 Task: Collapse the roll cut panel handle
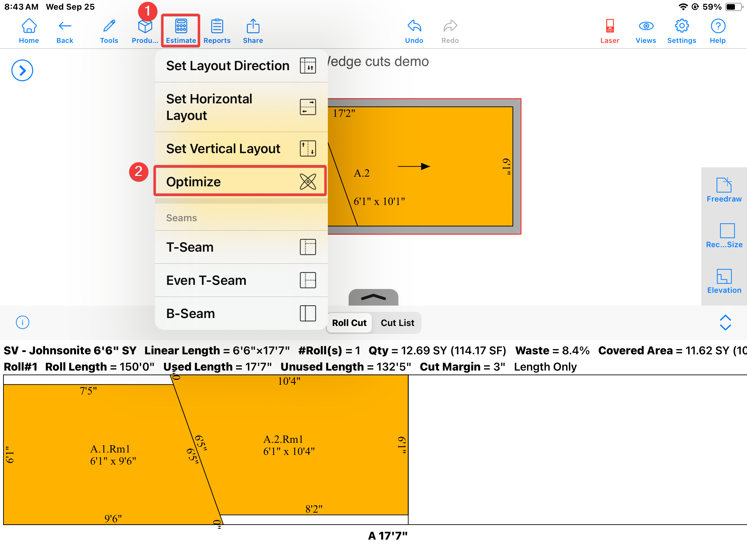[x=373, y=297]
